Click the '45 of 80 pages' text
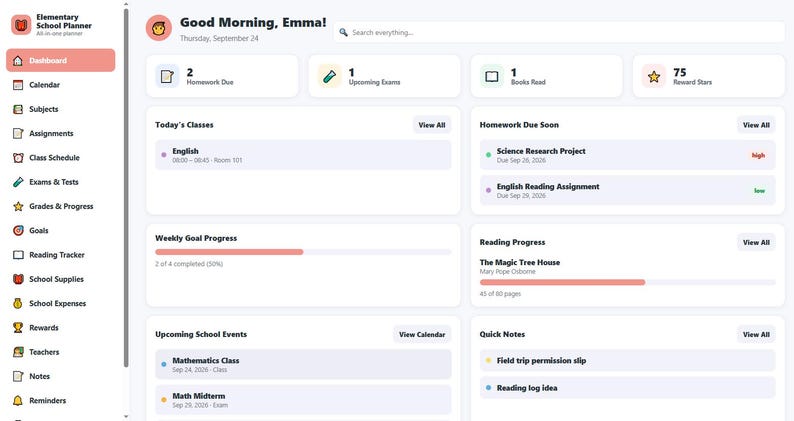This screenshot has height=421, width=794. (x=500, y=294)
